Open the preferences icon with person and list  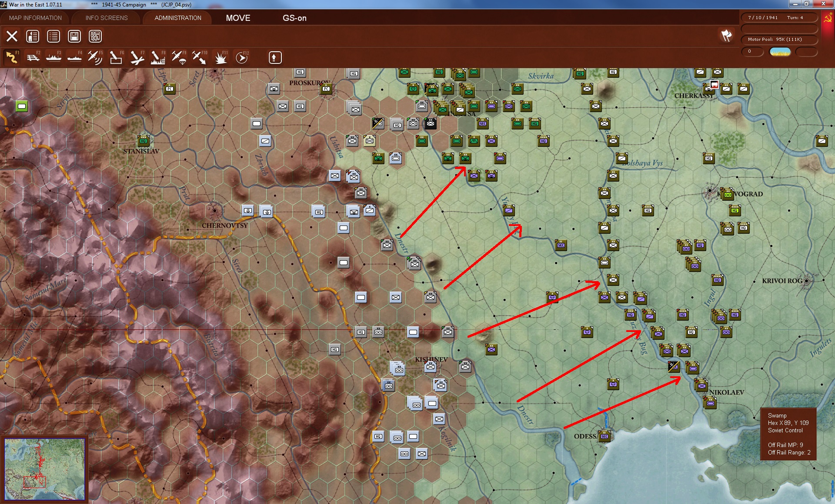[x=33, y=36]
